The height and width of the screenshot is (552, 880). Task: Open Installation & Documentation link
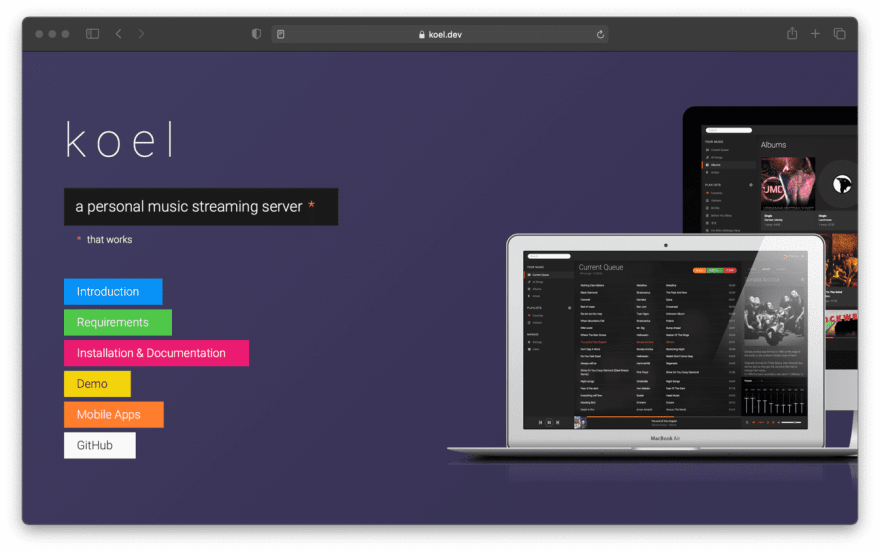coord(157,353)
